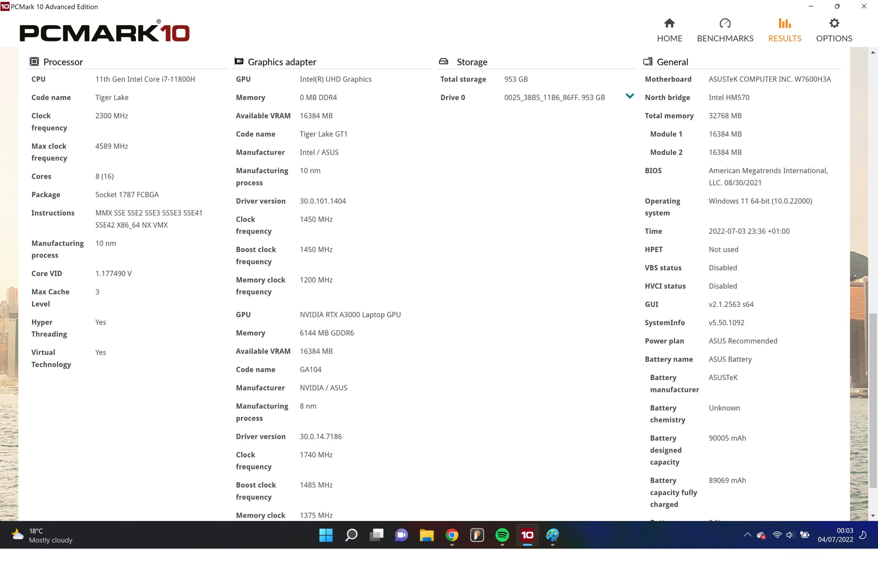
Task: Select GPU value Intel(R) UHD Graphics
Action: 336,79
